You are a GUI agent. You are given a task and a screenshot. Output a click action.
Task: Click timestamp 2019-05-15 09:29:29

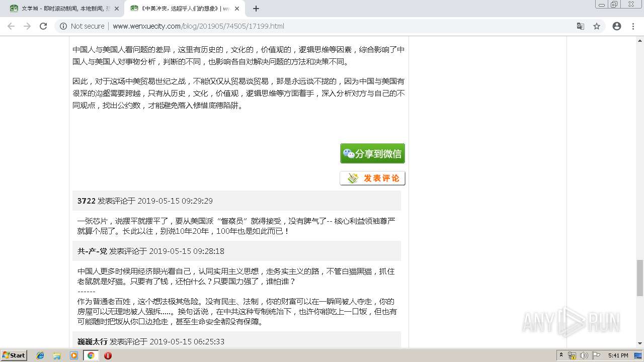pyautogui.click(x=175, y=201)
